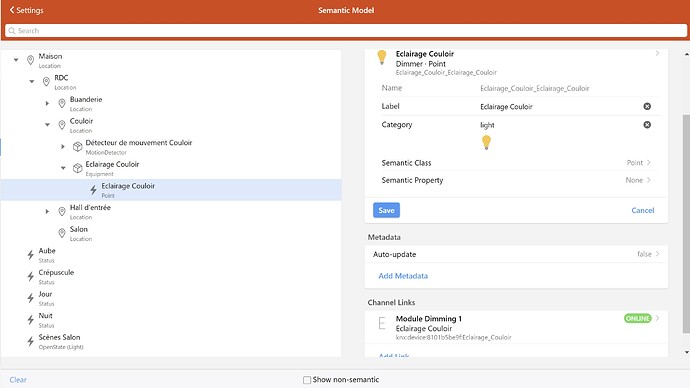Clear the Label field
This screenshot has width=690, height=388.
647,106
